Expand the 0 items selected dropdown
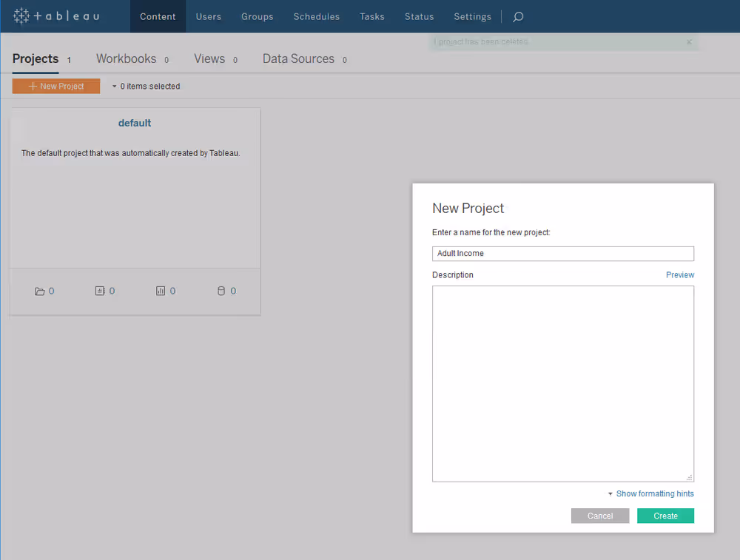The height and width of the screenshot is (560, 740). coord(115,87)
